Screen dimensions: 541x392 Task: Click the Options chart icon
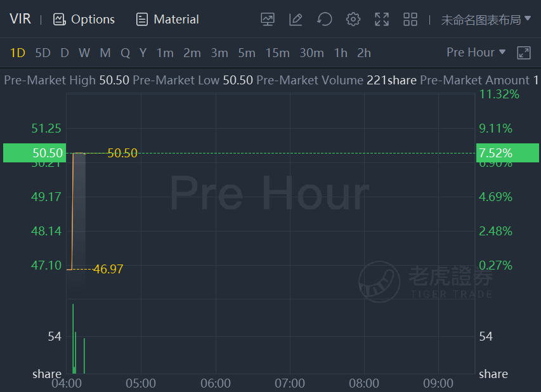pyautogui.click(x=60, y=20)
